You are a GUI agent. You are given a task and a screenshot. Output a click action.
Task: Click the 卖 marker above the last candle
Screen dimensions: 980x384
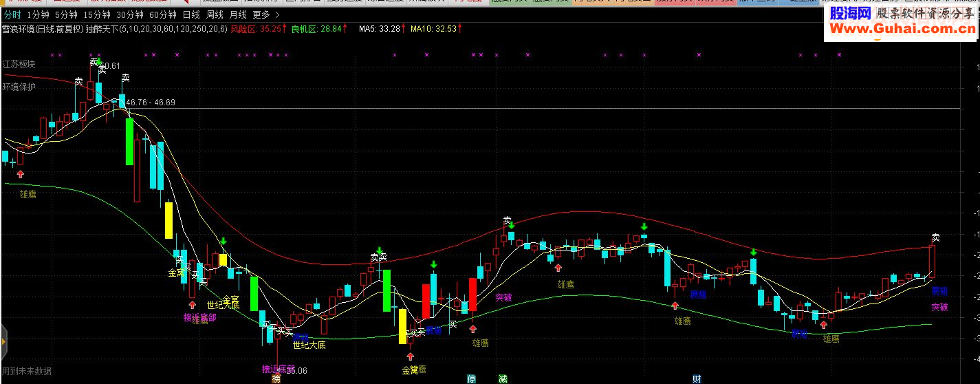click(935, 237)
